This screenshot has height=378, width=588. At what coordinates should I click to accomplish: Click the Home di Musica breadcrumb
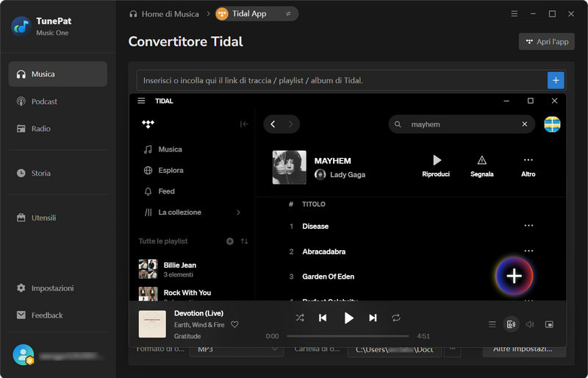[x=164, y=14]
